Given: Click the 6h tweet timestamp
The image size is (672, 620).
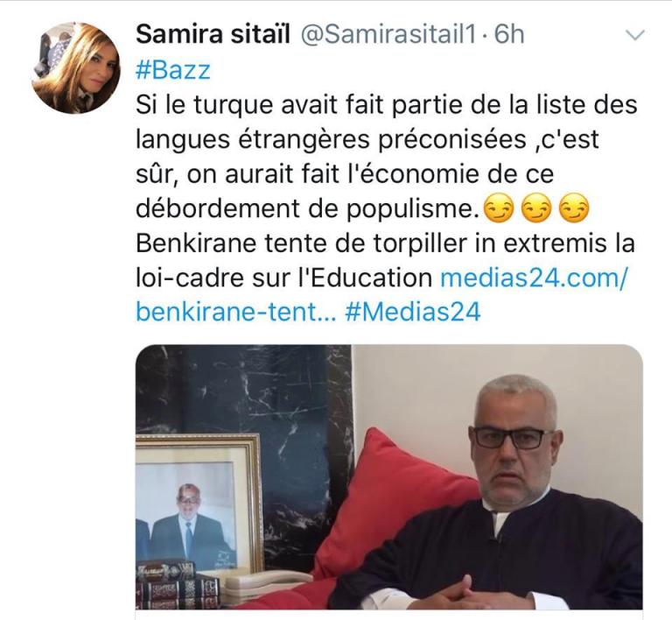Looking at the screenshot, I should coord(509,34).
